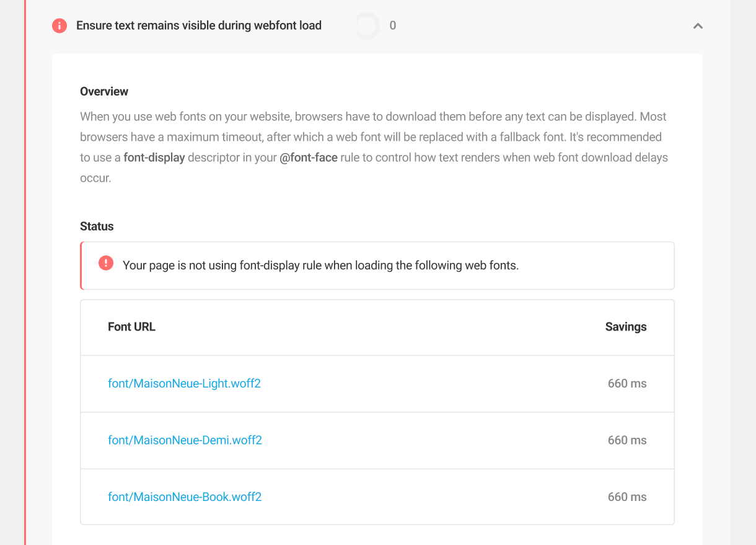Click the score counter showing 0
Image resolution: width=756 pixels, height=545 pixels.
[392, 25]
